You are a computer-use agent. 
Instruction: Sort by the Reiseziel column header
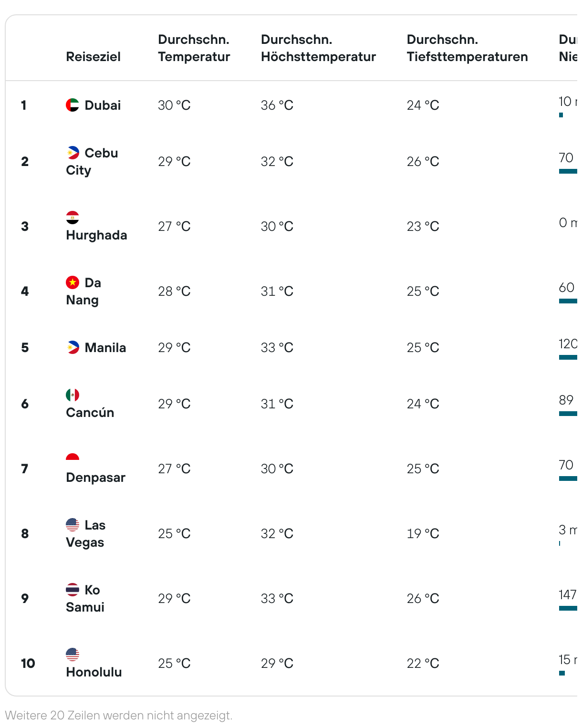tap(93, 57)
